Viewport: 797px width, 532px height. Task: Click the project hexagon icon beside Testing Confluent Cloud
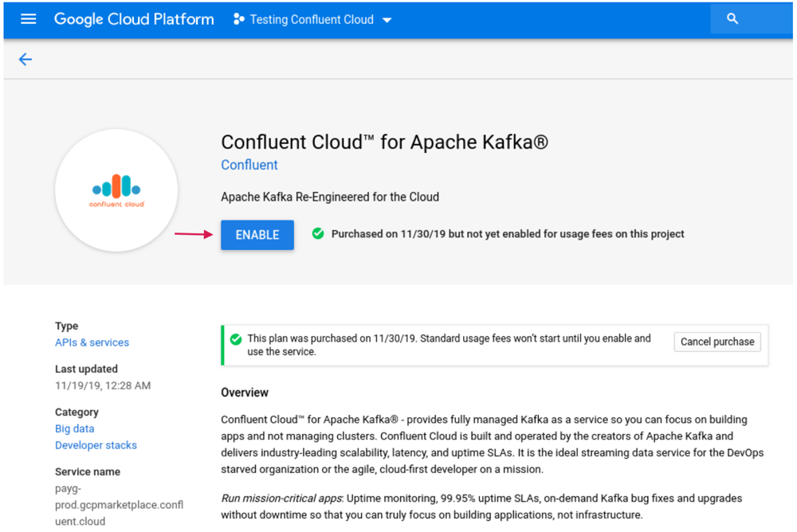[238, 19]
